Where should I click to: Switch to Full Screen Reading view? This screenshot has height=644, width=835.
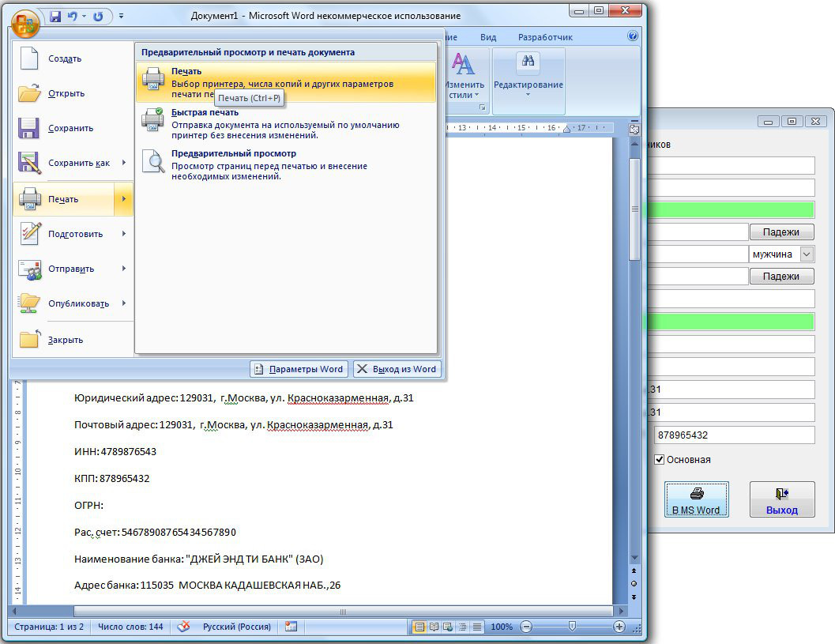point(434,627)
